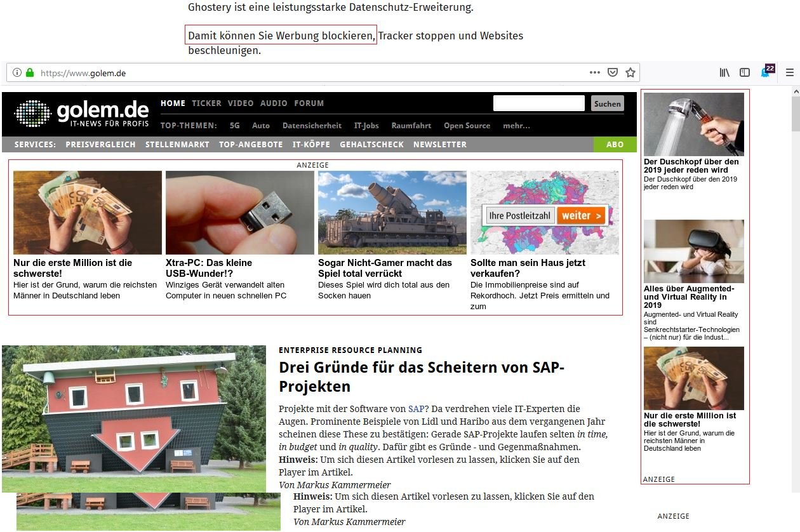
Task: Open the VIDEO navigation item
Action: [x=241, y=103]
